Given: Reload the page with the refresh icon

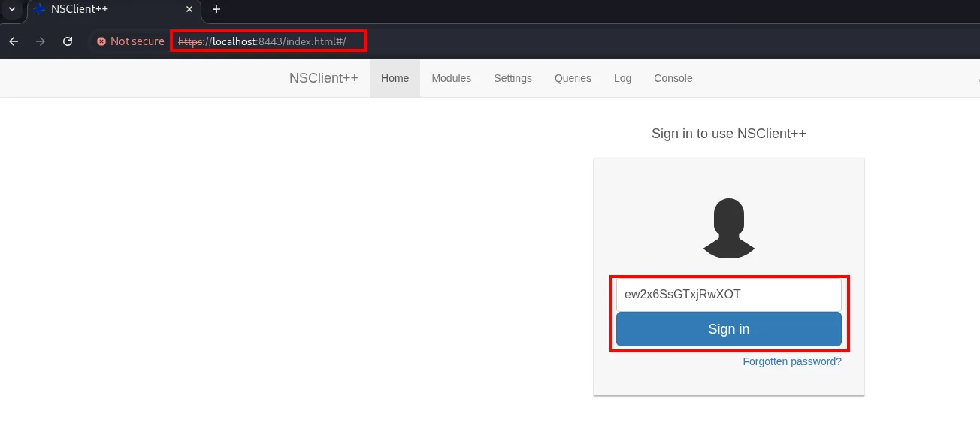Looking at the screenshot, I should (68, 41).
